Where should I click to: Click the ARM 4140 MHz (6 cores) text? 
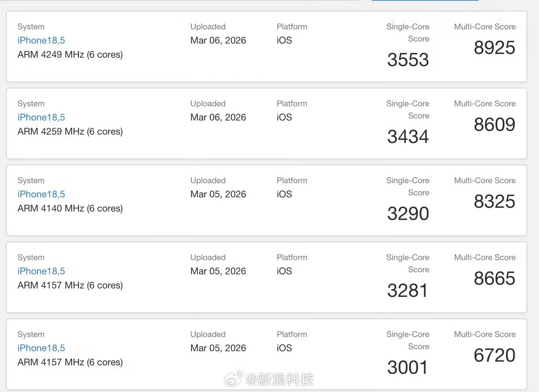70,209
